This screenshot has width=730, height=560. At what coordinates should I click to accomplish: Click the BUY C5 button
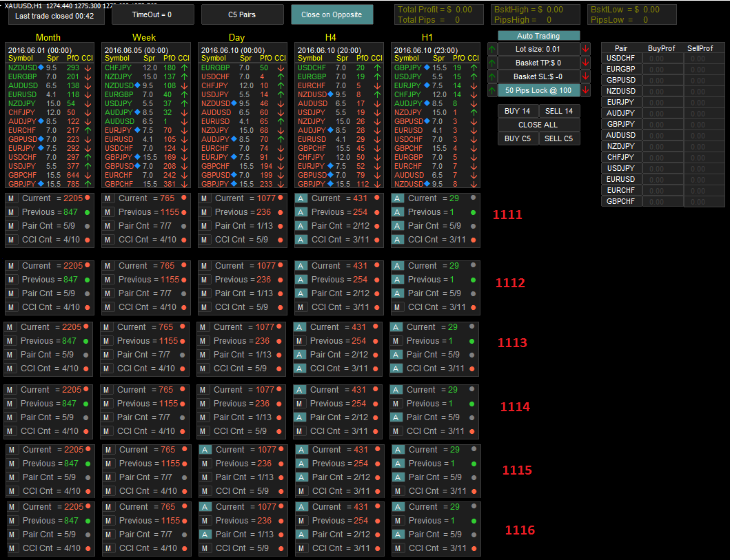pyautogui.click(x=518, y=138)
